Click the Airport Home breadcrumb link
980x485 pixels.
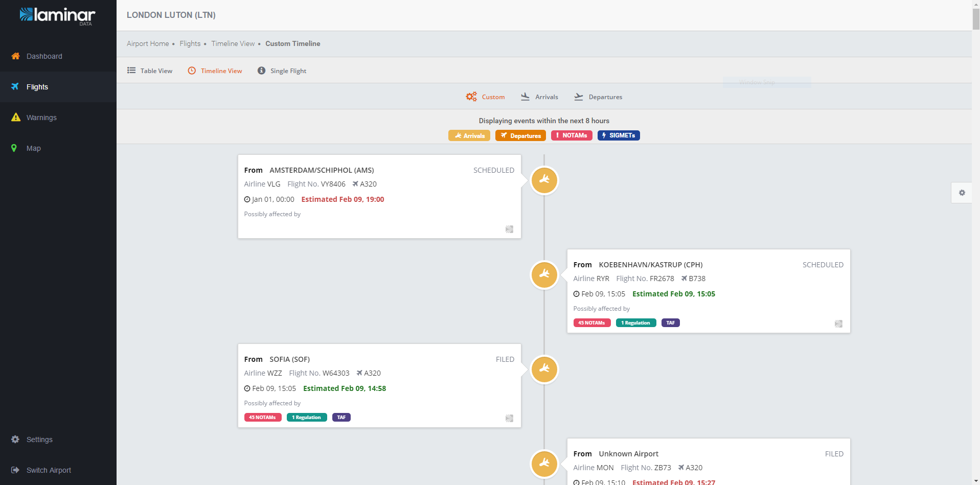coord(148,44)
